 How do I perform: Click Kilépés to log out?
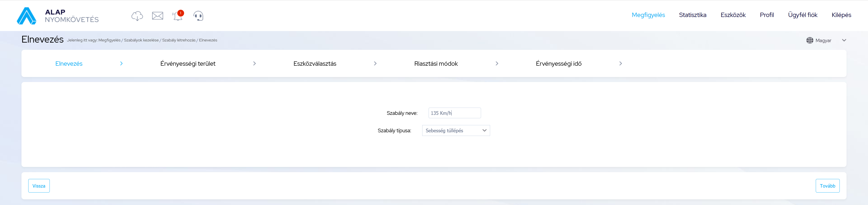tap(841, 15)
